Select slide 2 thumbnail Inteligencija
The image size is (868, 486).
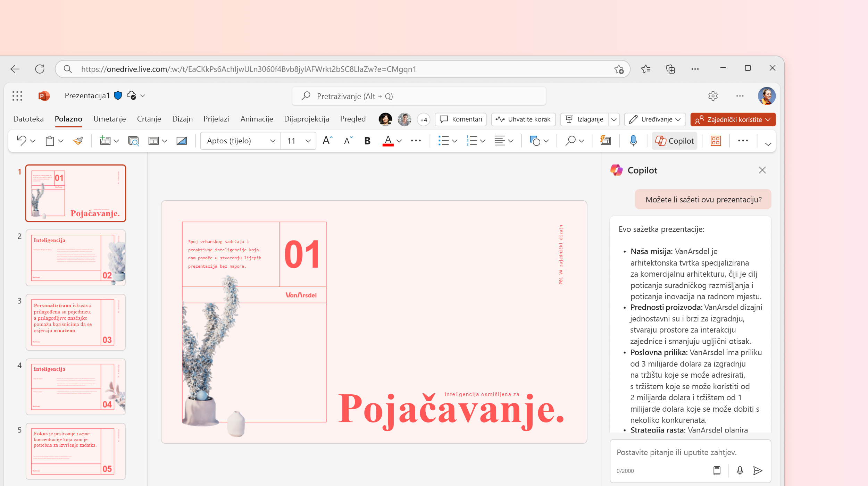click(76, 258)
